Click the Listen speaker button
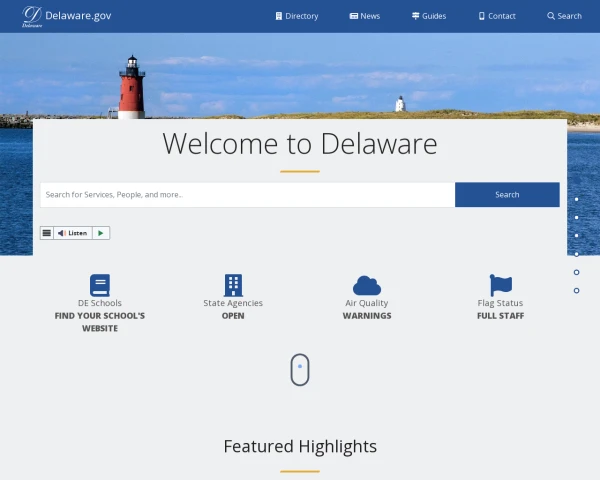 click(72, 233)
